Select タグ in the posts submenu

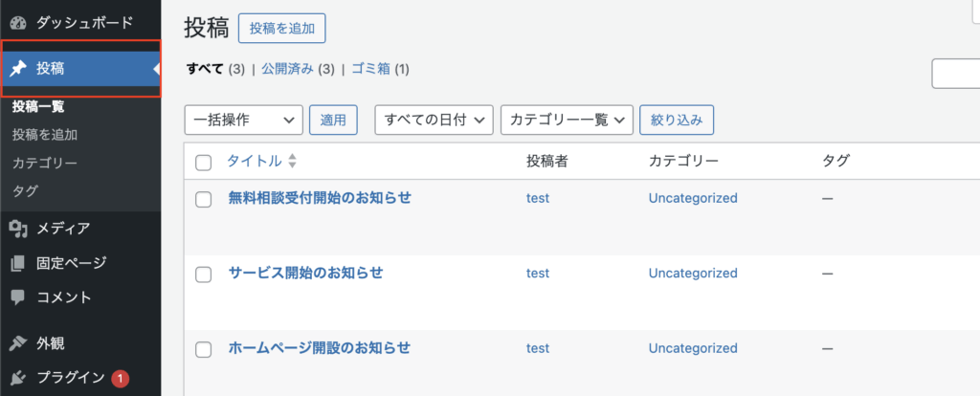click(26, 190)
